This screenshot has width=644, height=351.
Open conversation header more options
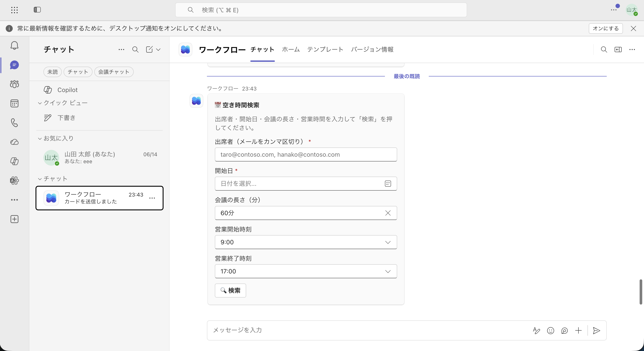[632, 50]
